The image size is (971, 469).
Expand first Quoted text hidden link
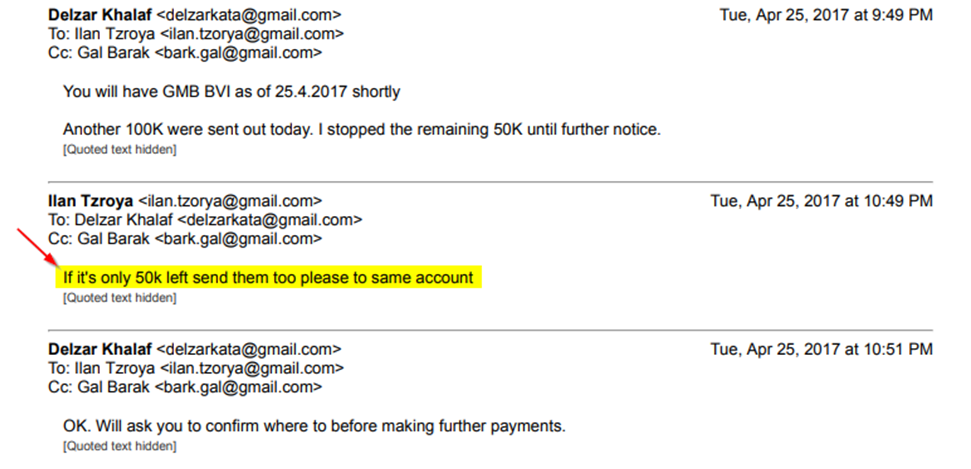pos(120,149)
